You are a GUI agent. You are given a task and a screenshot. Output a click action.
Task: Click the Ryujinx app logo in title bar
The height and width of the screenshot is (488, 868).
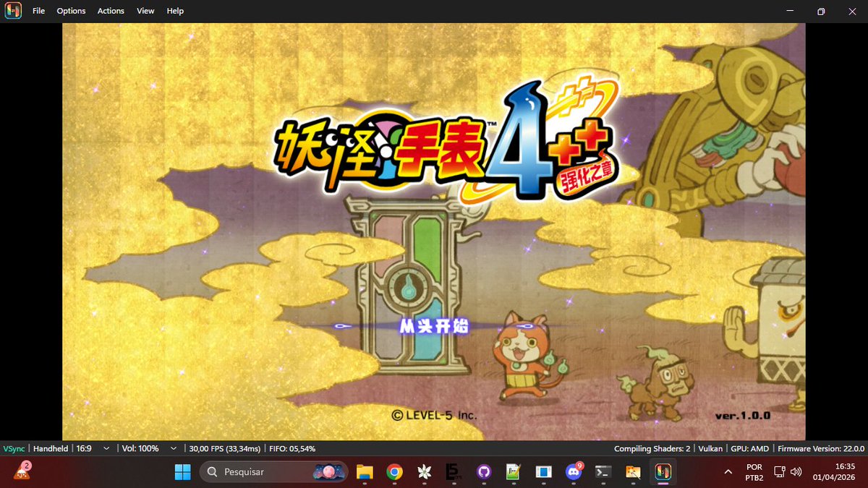pyautogui.click(x=13, y=11)
